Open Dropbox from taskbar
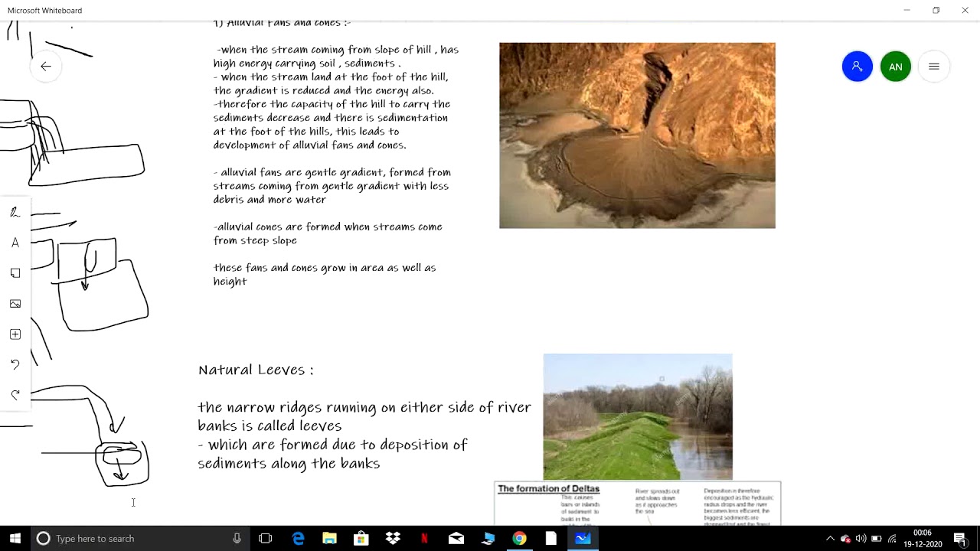Image resolution: width=980 pixels, height=551 pixels. pyautogui.click(x=393, y=539)
